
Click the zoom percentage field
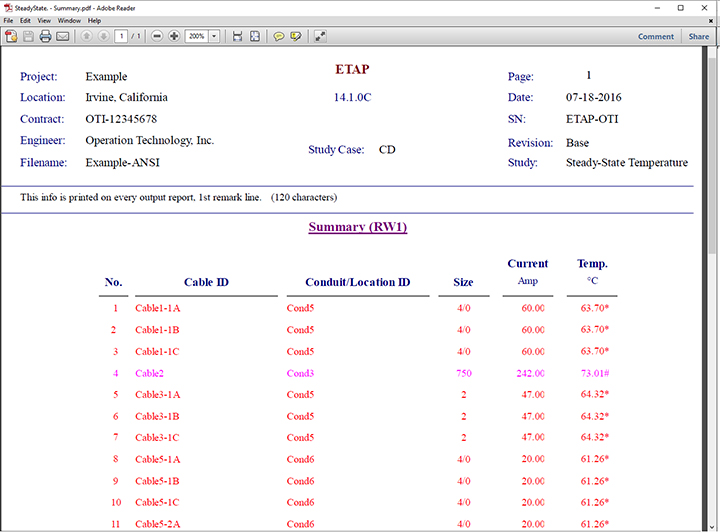(197, 36)
